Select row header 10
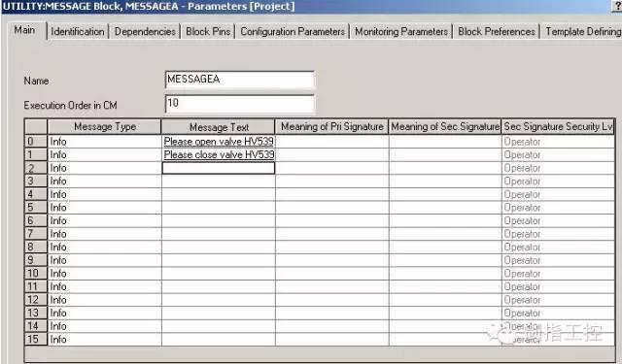This screenshot has width=622, height=364. tap(36, 274)
